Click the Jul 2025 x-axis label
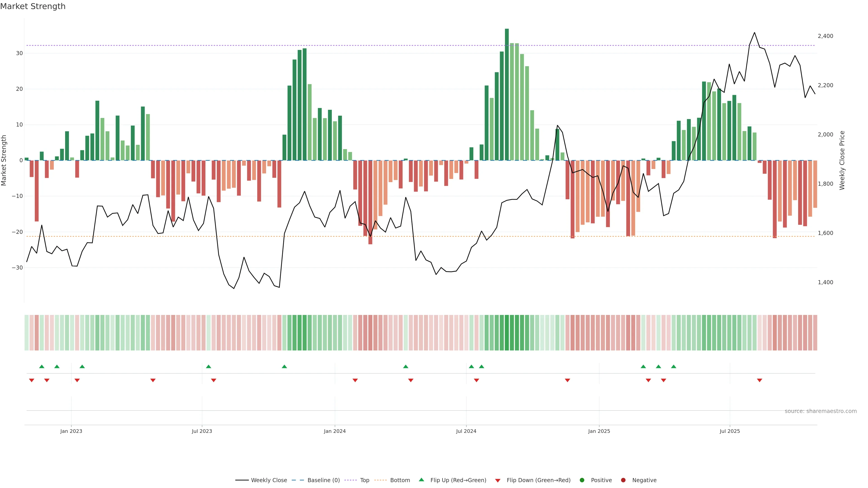Screen dimensions: 868x488 (730, 431)
